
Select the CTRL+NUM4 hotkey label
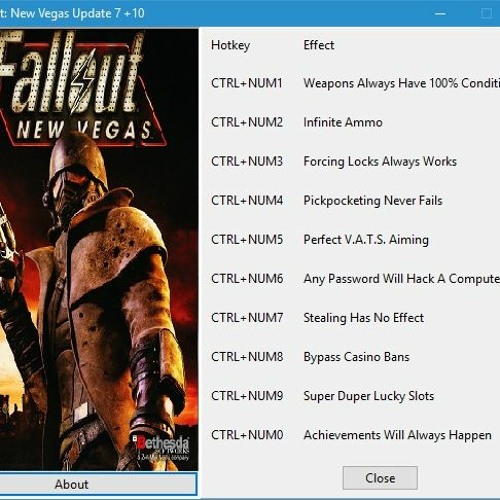tap(247, 200)
